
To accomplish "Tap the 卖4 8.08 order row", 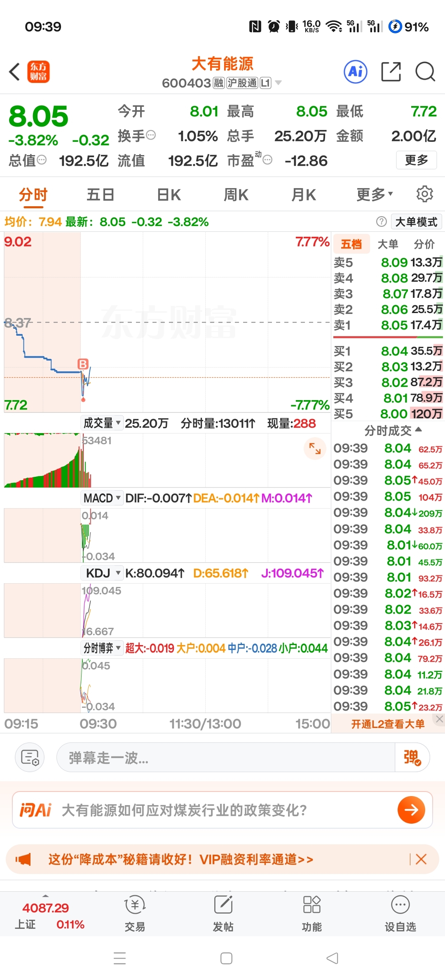I will click(x=388, y=278).
